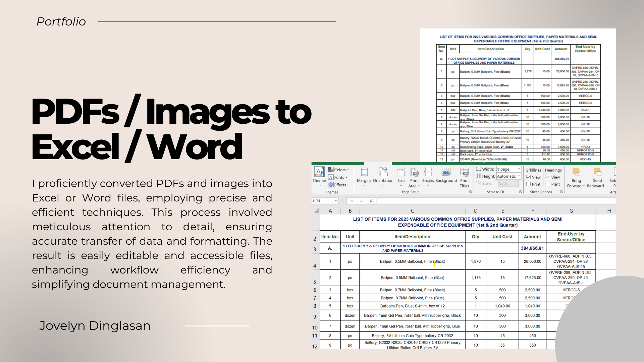Click spreadsheet cell showing 28,050.00
Viewport: 644px width, 362px height.
[532, 261]
